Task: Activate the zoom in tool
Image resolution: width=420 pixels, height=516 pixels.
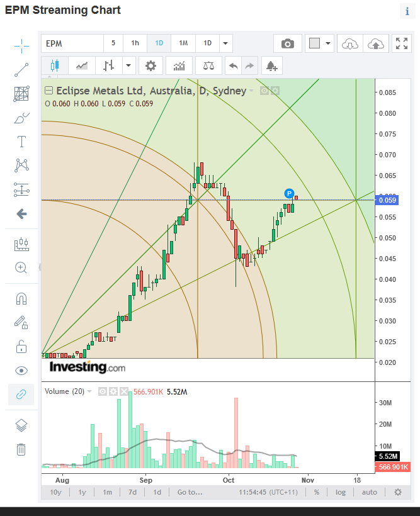Action: [21, 267]
